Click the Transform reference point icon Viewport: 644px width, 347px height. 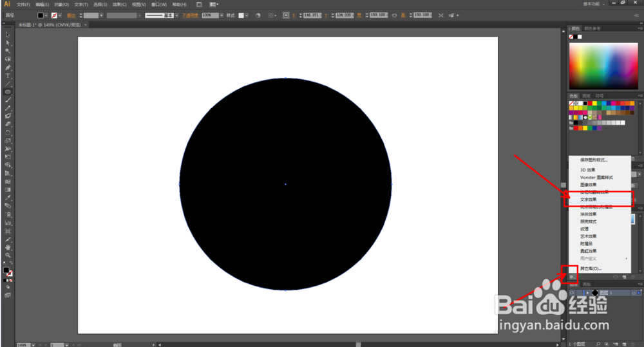click(286, 15)
